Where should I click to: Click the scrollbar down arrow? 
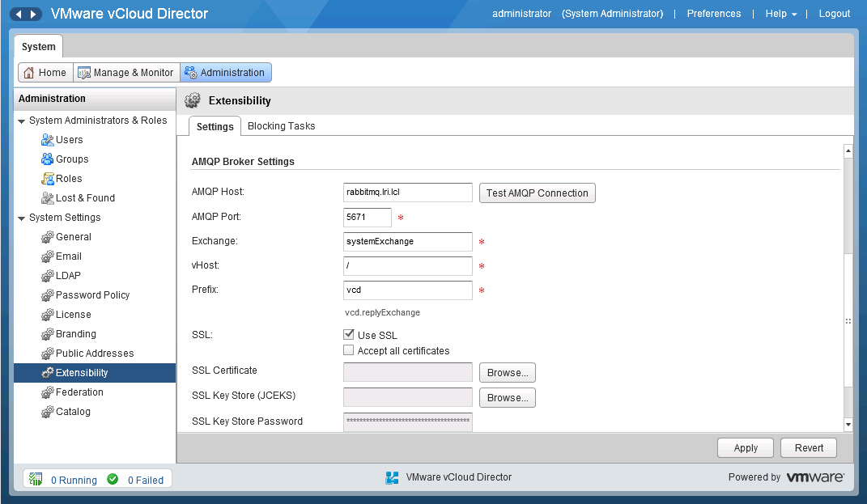(848, 425)
